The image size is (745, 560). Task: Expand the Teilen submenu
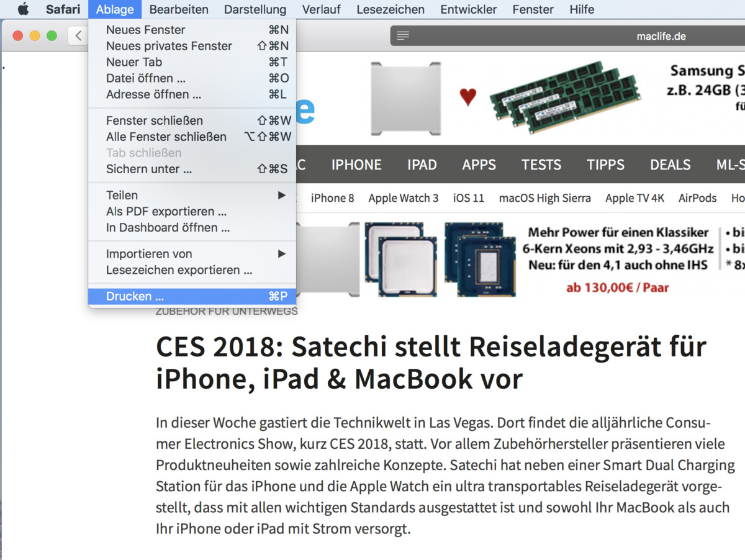[192, 195]
